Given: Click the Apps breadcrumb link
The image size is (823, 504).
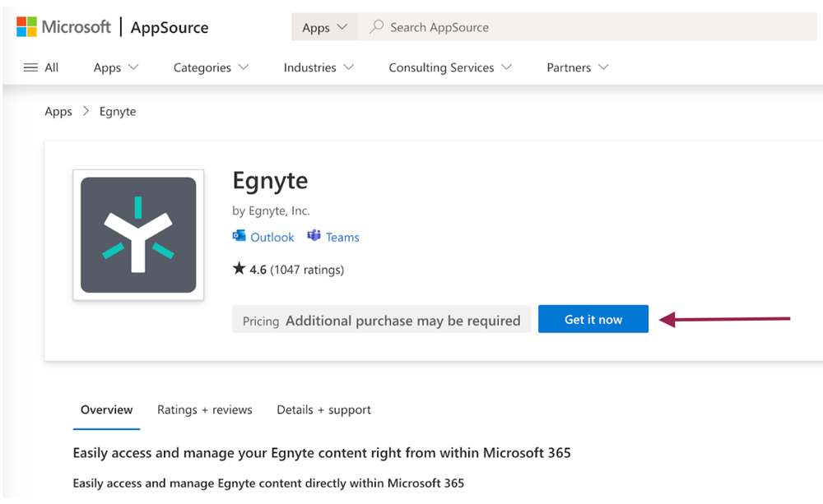Looking at the screenshot, I should [58, 112].
